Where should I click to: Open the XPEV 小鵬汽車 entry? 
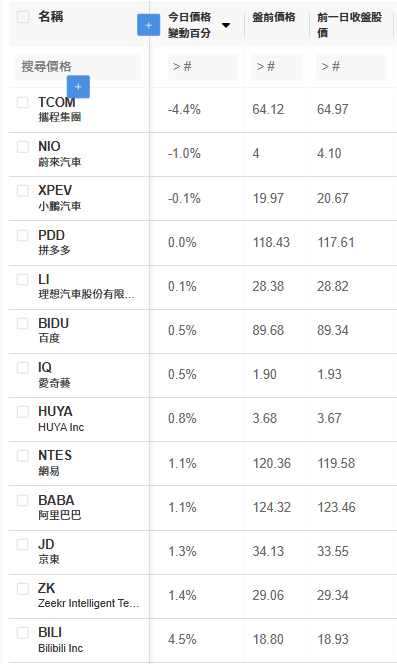coord(59,198)
